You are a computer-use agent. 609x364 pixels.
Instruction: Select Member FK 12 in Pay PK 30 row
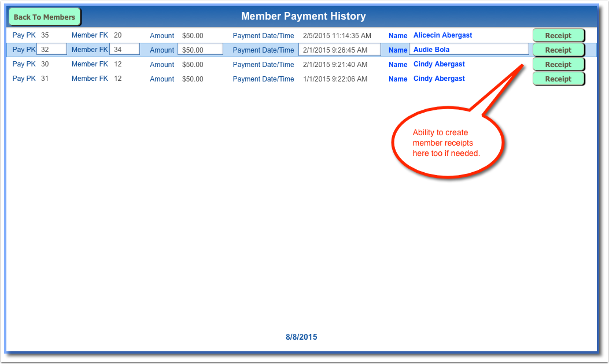coord(117,64)
